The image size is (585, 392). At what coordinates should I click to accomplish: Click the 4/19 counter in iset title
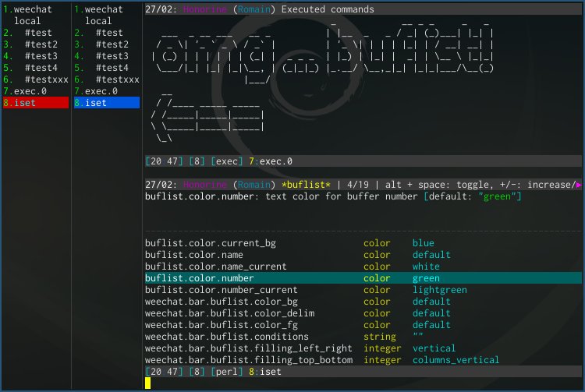358,185
